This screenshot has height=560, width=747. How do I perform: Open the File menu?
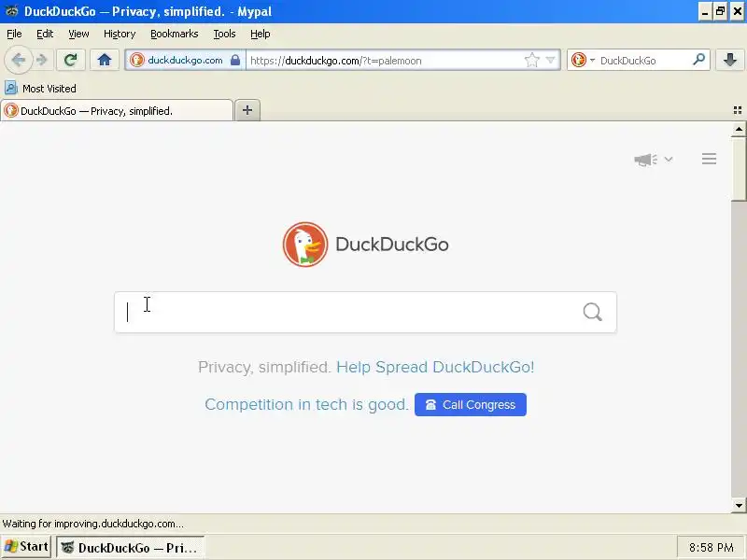pyautogui.click(x=14, y=34)
